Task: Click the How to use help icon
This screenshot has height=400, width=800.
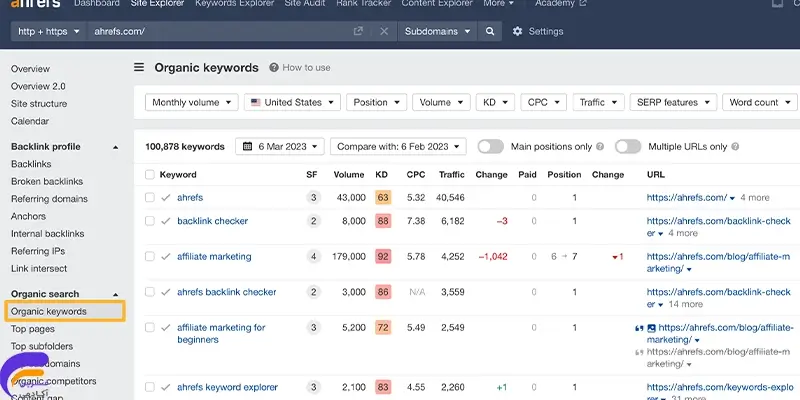Action: (x=274, y=68)
